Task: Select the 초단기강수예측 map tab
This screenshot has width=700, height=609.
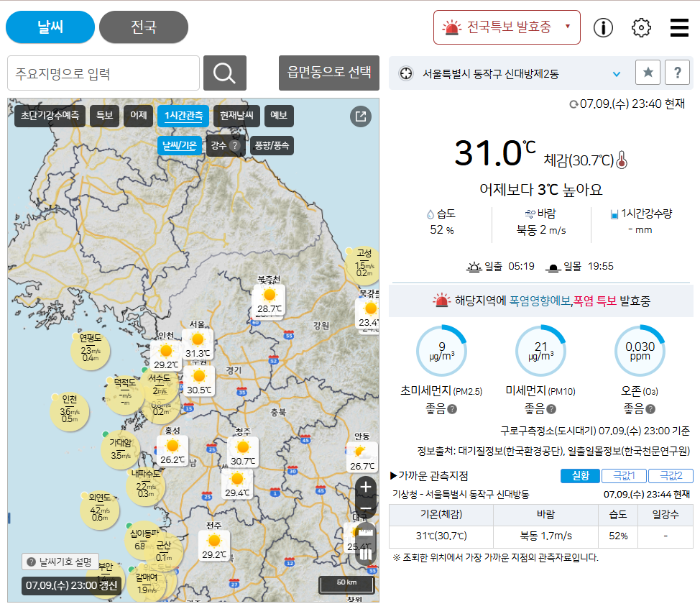Action: pos(50,116)
